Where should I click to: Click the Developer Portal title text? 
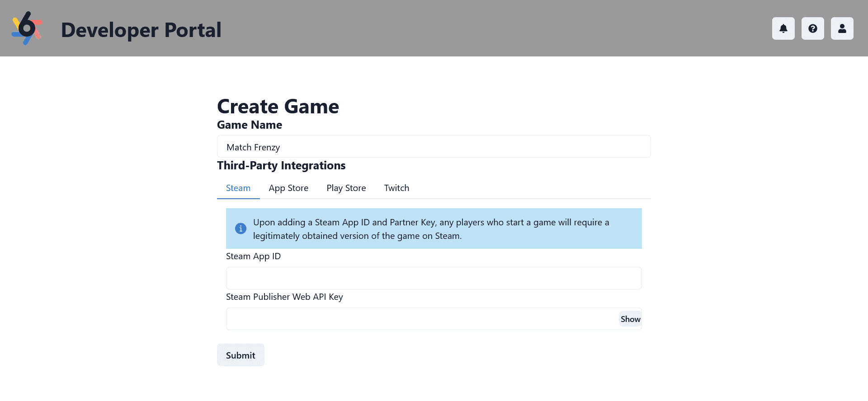(141, 30)
